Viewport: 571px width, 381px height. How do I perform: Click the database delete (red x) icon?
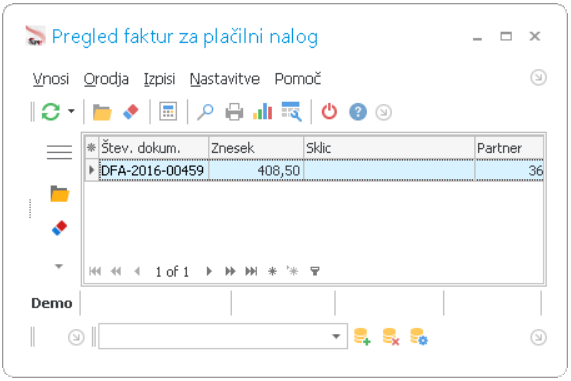pyautogui.click(x=391, y=337)
